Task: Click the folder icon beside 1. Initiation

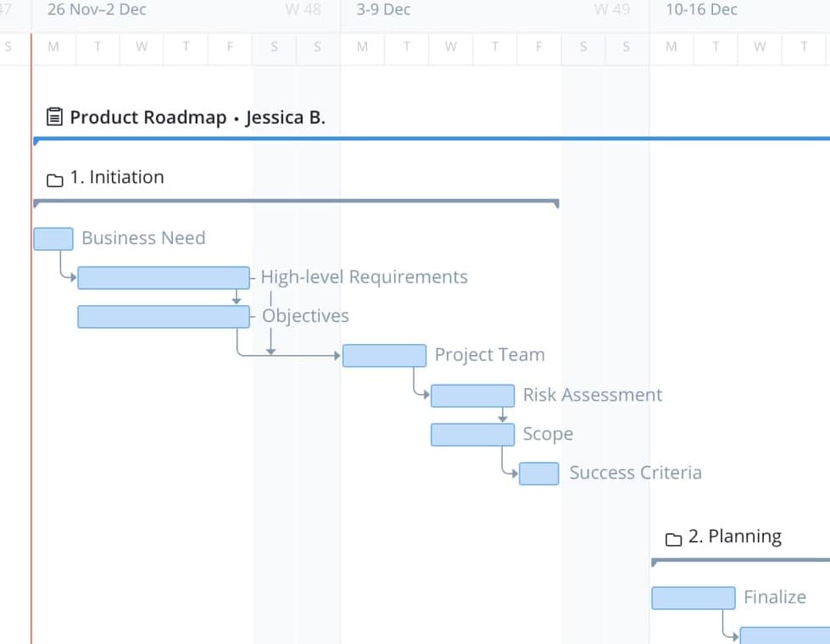Action: (x=54, y=180)
